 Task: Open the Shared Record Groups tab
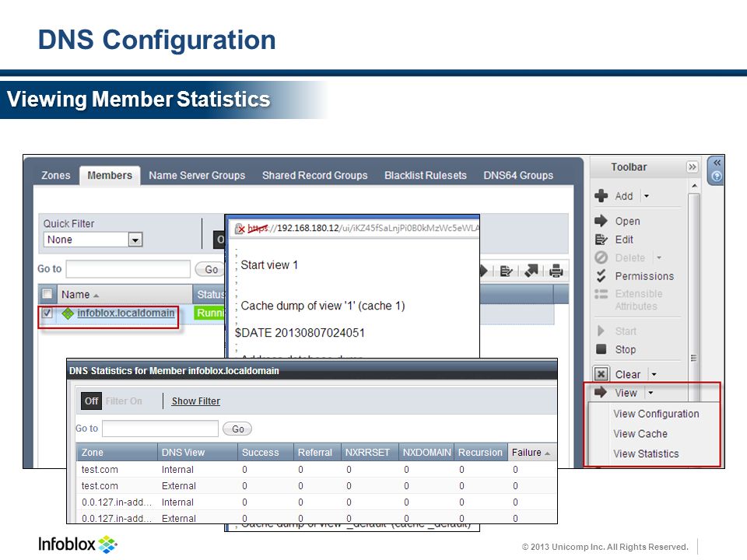(x=315, y=175)
